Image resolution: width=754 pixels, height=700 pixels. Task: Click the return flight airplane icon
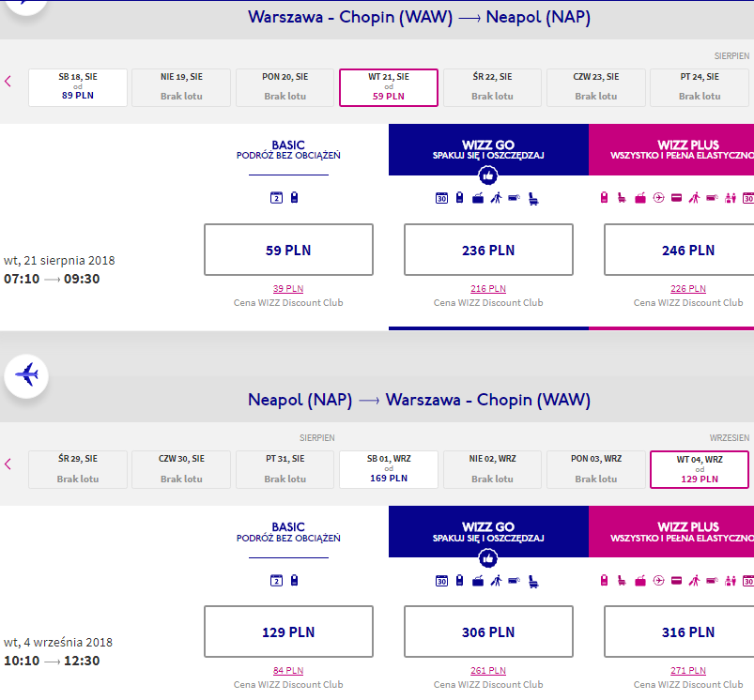tap(26, 375)
